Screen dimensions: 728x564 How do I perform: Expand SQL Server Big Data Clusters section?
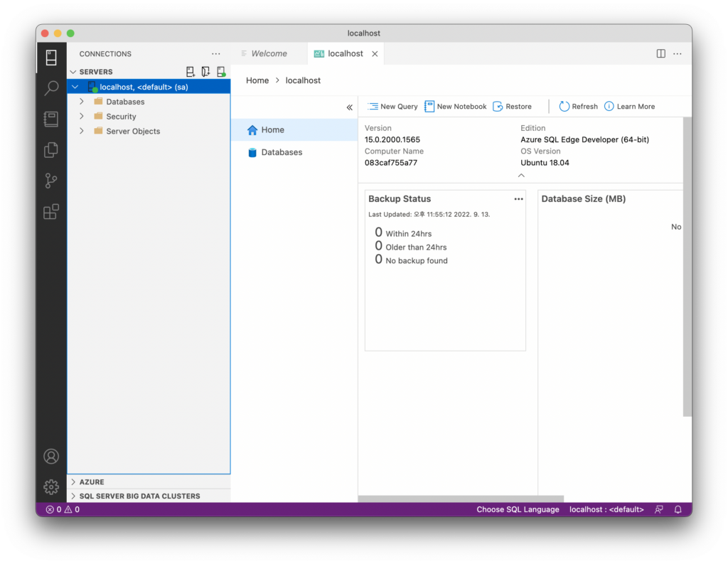(139, 496)
